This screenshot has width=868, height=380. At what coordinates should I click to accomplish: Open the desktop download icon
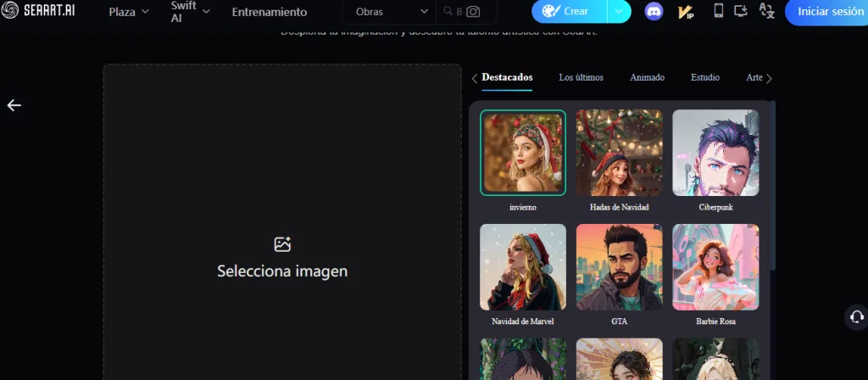(x=741, y=10)
